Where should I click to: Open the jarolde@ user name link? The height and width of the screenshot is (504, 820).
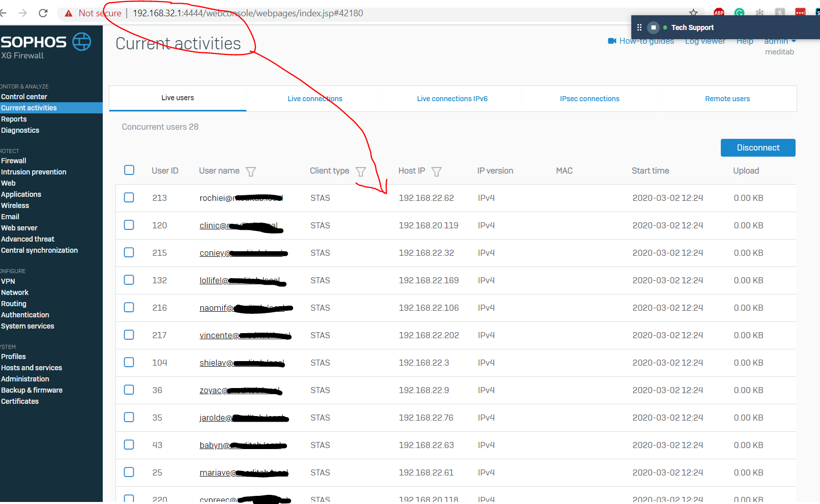(x=243, y=418)
